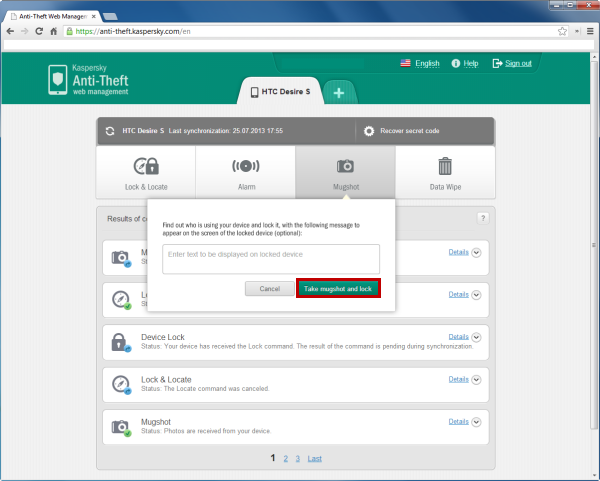This screenshot has height=481, width=600.
Task: Click the US flag language icon
Action: 405,63
